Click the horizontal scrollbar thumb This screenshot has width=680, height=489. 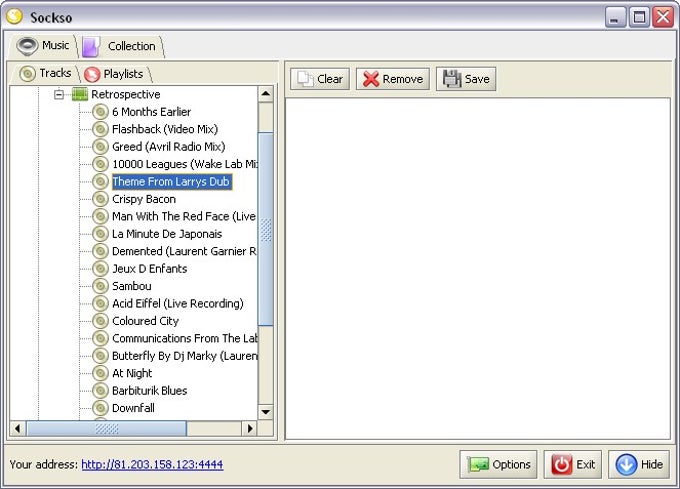(x=107, y=428)
